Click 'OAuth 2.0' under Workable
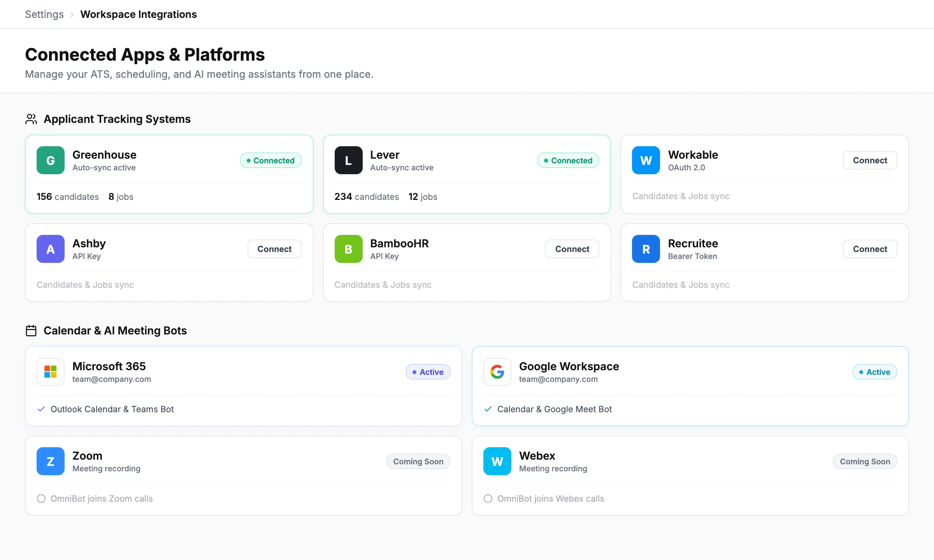 686,168
